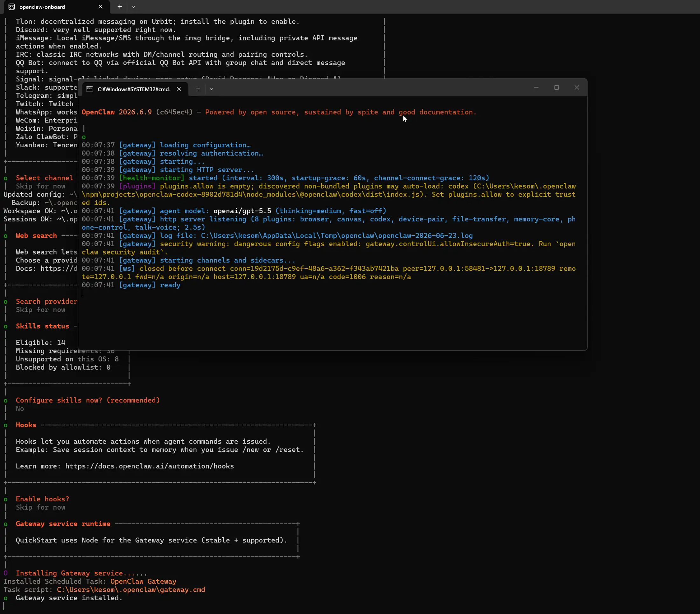Click the "Blocked by allowlist: 0" line

[x=63, y=367]
